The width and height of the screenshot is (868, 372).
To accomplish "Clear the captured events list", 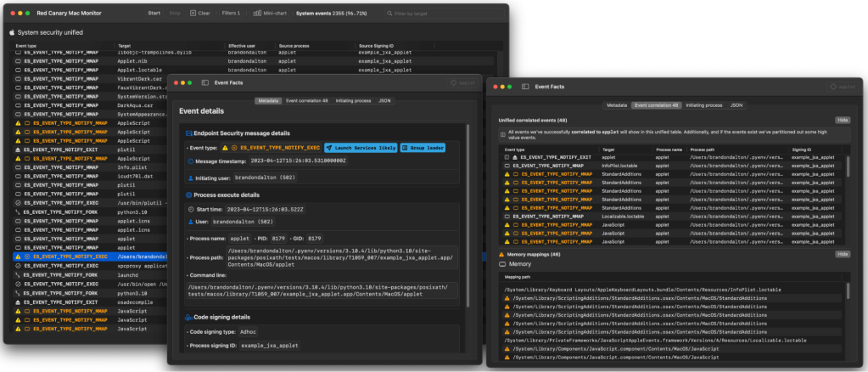I will click(x=200, y=14).
